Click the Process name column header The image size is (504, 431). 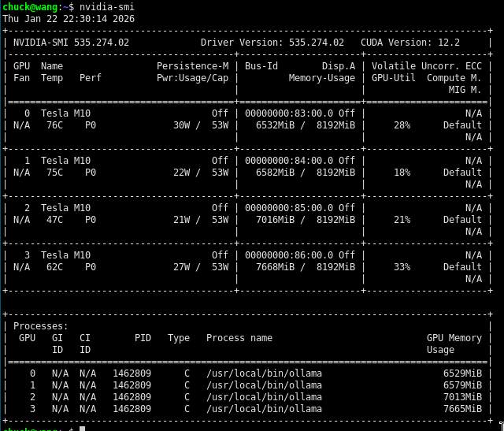click(x=239, y=337)
